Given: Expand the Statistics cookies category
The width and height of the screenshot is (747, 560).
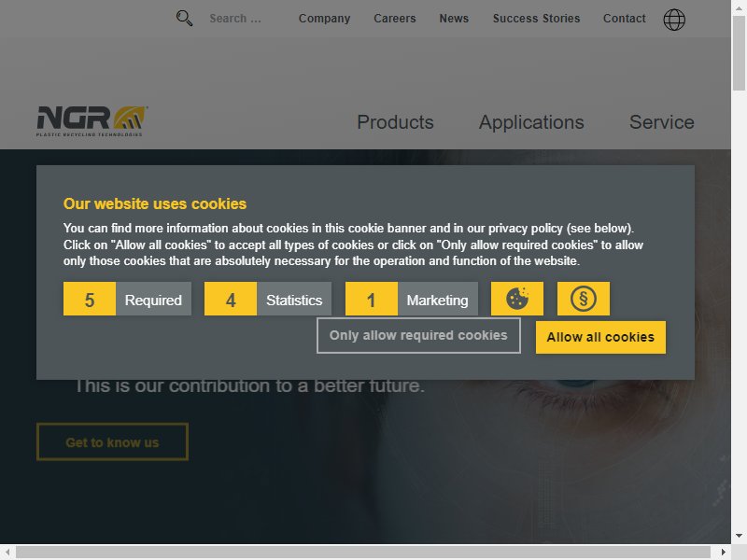Looking at the screenshot, I should click(268, 299).
